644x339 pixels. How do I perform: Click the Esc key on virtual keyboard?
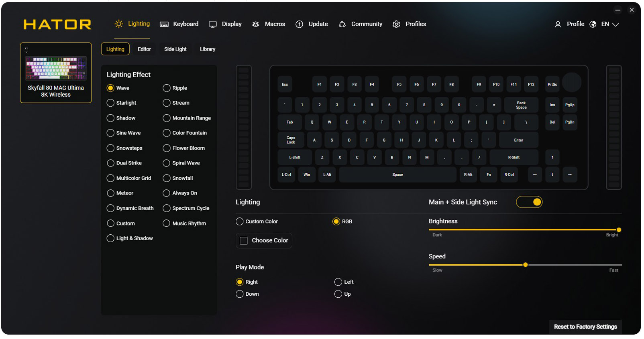pyautogui.click(x=285, y=85)
